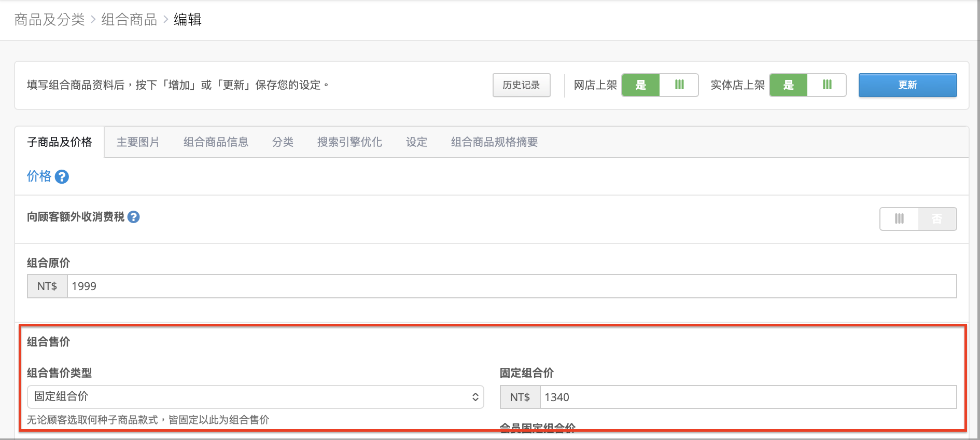Click the 无论顾客选取何种子商品款式 hint text
This screenshot has height=440, width=980.
click(x=148, y=420)
